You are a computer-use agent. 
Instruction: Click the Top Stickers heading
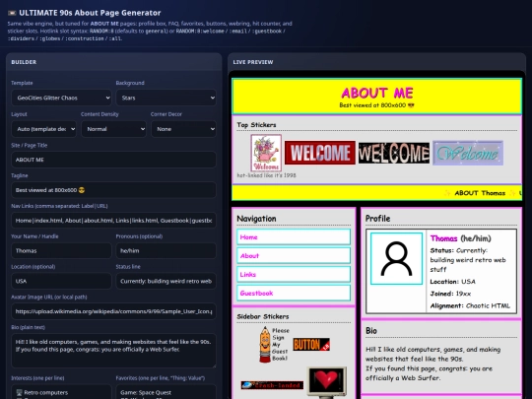[x=256, y=125]
